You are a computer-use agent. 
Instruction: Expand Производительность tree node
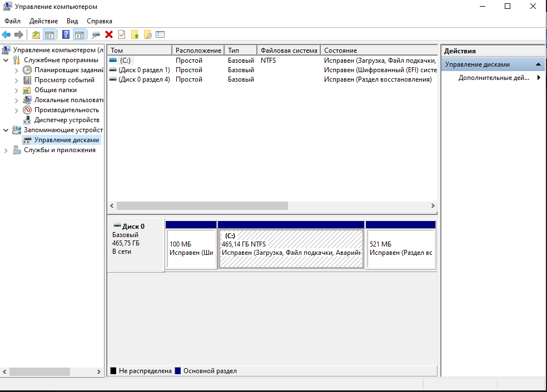tap(16, 110)
